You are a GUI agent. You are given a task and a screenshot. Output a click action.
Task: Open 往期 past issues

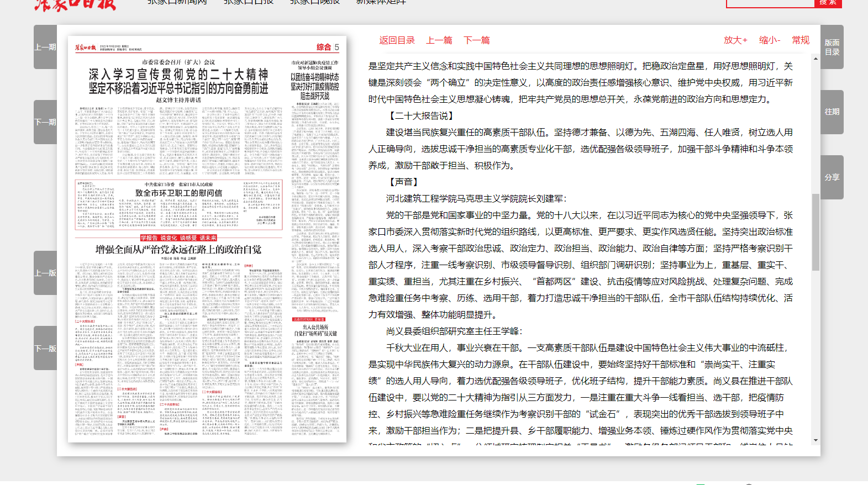[832, 112]
